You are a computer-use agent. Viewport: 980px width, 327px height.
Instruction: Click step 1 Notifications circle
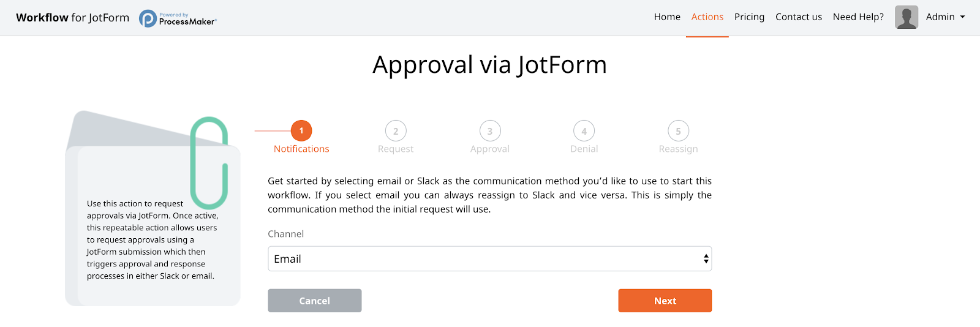pyautogui.click(x=301, y=130)
